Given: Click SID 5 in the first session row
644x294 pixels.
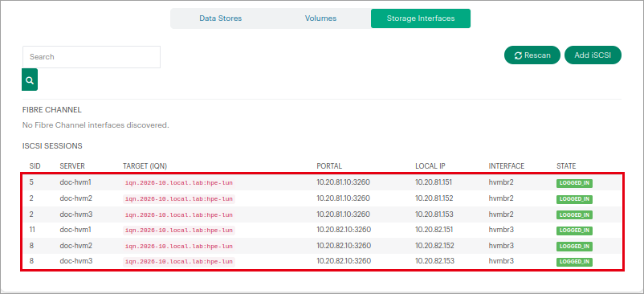Looking at the screenshot, I should [x=31, y=182].
